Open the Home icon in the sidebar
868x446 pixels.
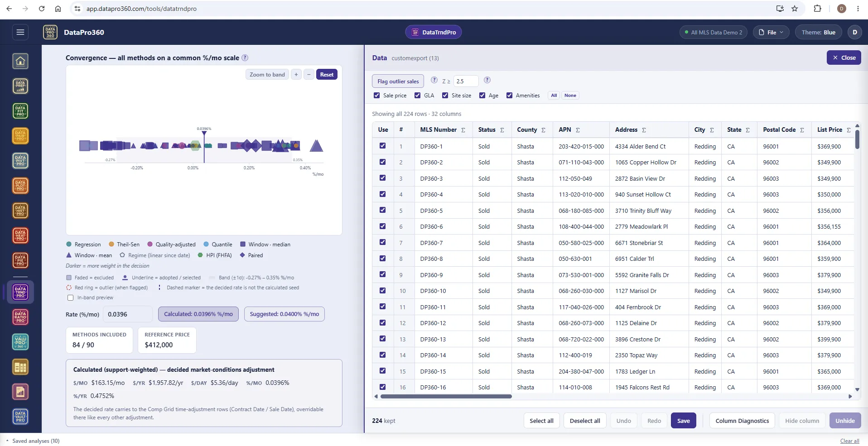20,61
